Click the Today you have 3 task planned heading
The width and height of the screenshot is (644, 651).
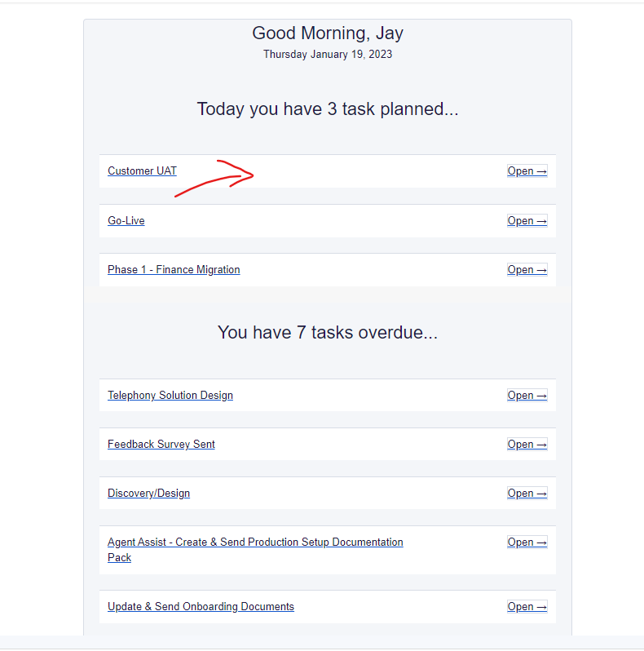tap(328, 109)
